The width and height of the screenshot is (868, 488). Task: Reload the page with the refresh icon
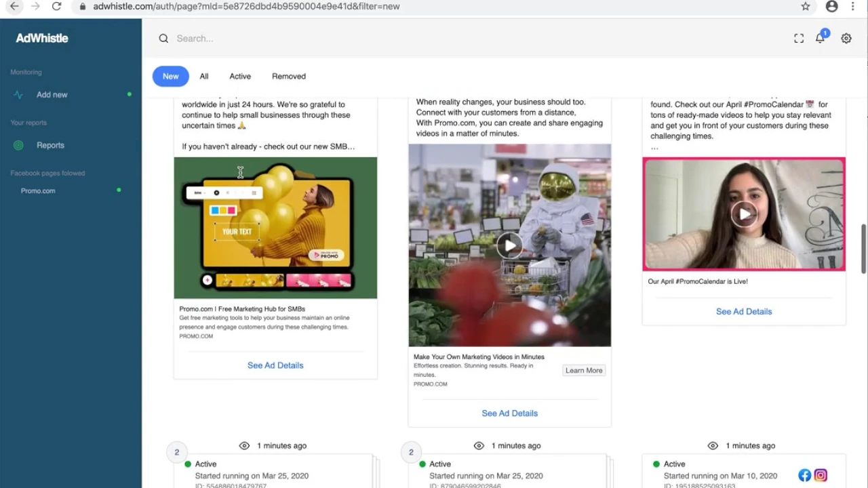56,6
